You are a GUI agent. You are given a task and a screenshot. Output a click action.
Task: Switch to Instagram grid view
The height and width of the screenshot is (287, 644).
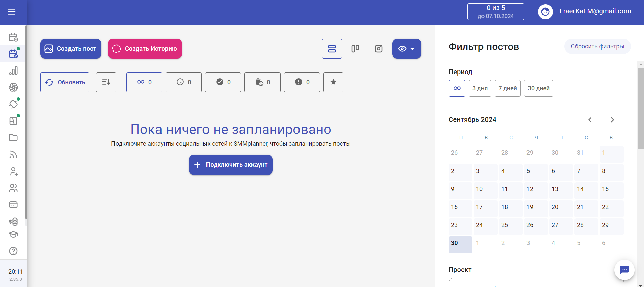[x=379, y=49]
